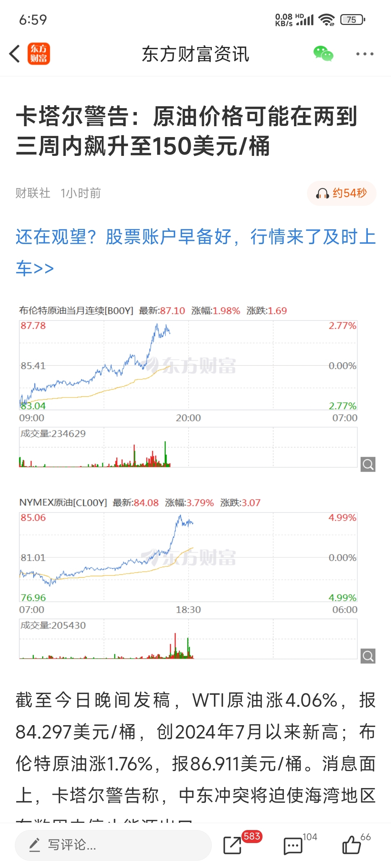Tap the pencil icon in comment box
Screen dimensions: 391x868
pyautogui.click(x=35, y=845)
